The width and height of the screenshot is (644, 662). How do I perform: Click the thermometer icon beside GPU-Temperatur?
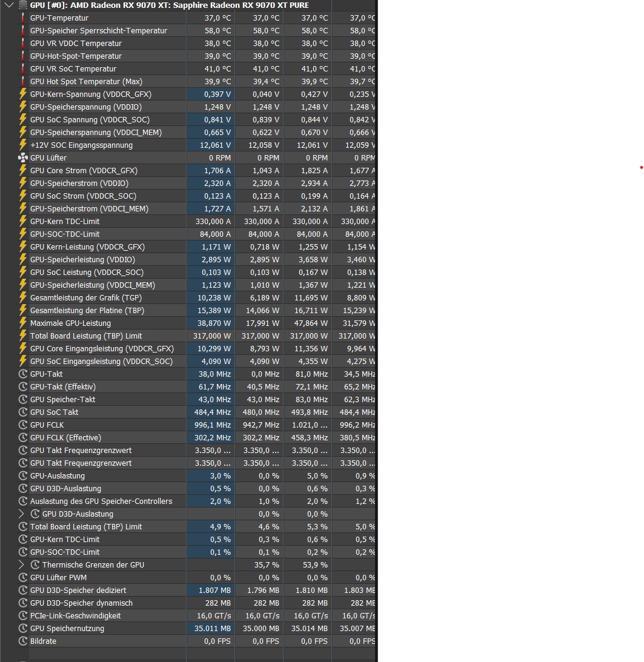pyautogui.click(x=23, y=18)
